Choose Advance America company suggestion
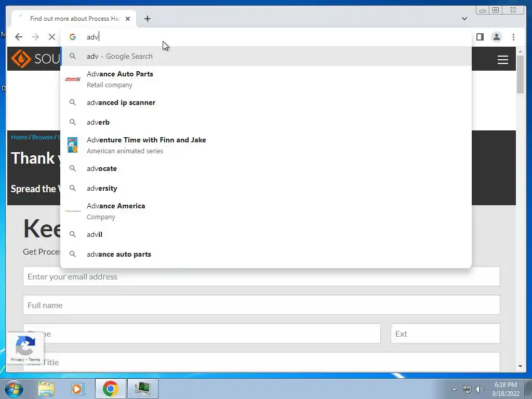The image size is (532, 399). point(266,211)
